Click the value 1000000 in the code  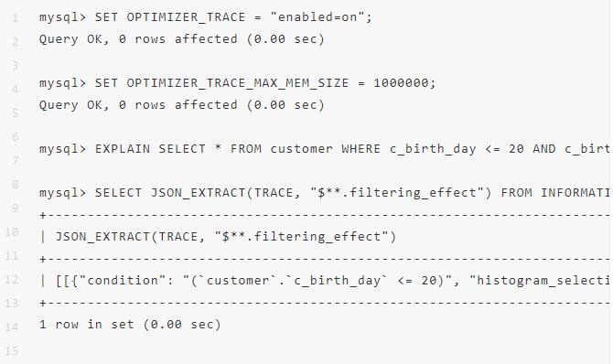tap(401, 83)
